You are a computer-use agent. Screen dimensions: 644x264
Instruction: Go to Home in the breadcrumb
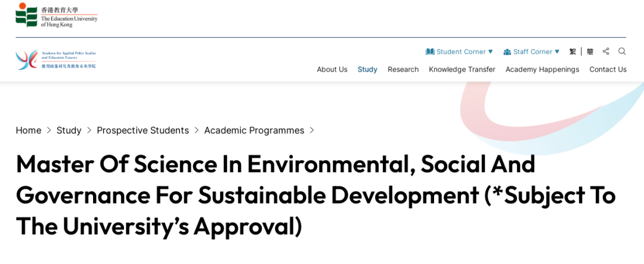[29, 130]
